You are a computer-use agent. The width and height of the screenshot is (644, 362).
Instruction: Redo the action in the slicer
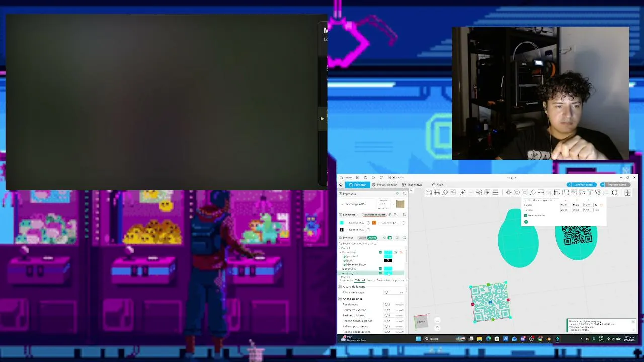pos(381,177)
